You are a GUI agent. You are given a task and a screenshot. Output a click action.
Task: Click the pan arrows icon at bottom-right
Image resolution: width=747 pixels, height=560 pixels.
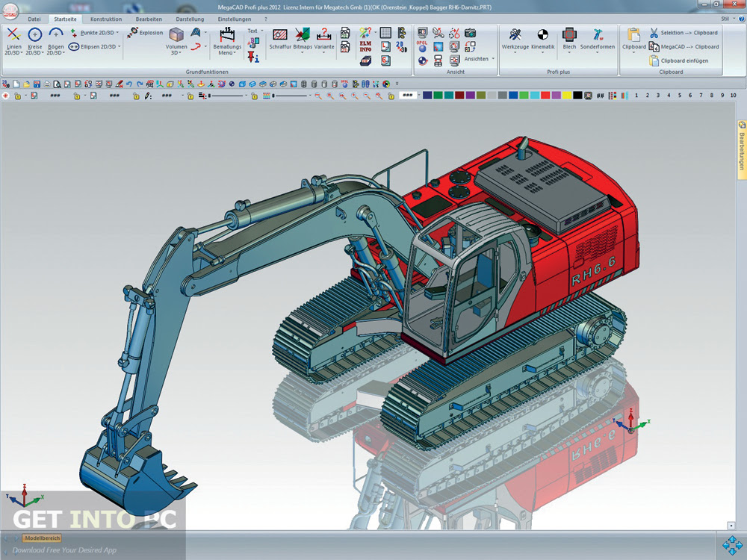pos(732,546)
